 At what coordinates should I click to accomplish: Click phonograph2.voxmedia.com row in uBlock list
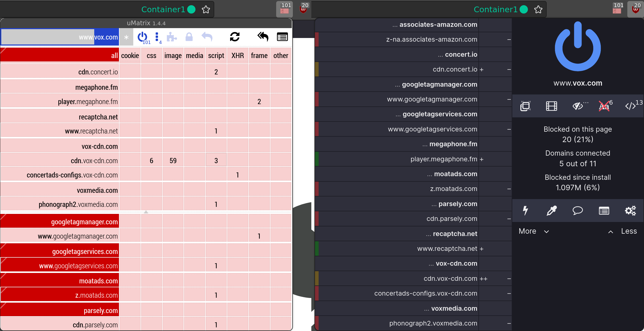(x=413, y=323)
